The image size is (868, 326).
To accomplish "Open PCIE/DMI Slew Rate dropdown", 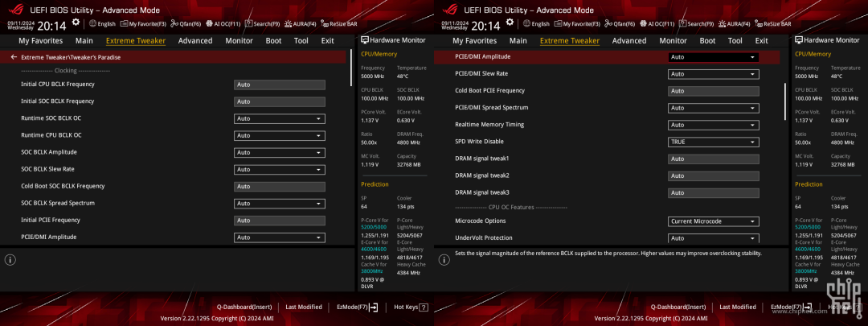I will (x=714, y=74).
